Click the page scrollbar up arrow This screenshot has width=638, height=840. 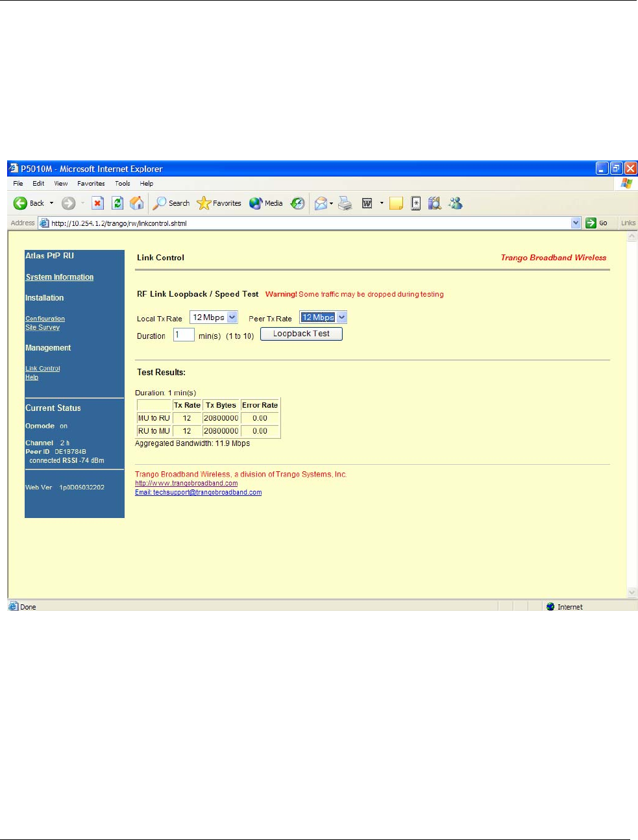point(632,237)
